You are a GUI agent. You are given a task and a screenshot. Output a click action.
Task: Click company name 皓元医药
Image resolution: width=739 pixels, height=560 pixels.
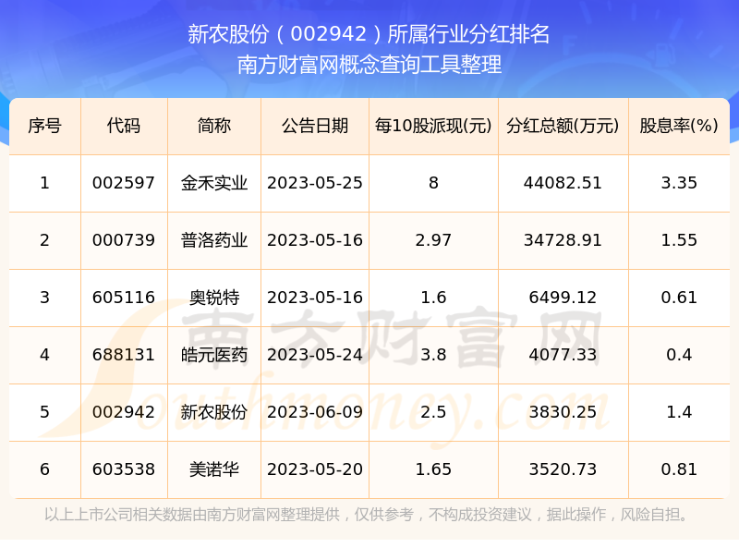(x=214, y=355)
